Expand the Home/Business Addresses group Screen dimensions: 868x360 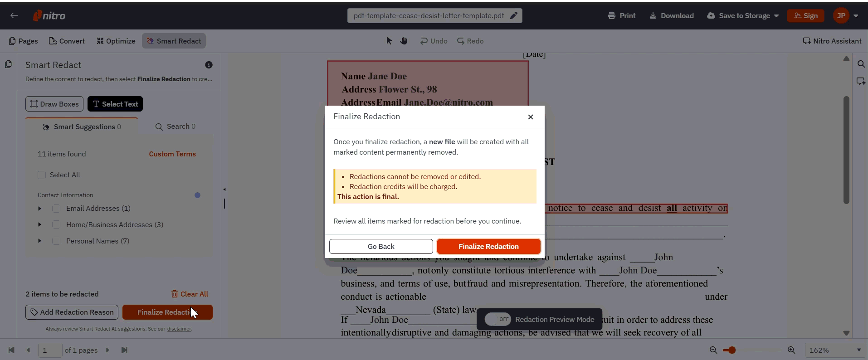click(40, 225)
